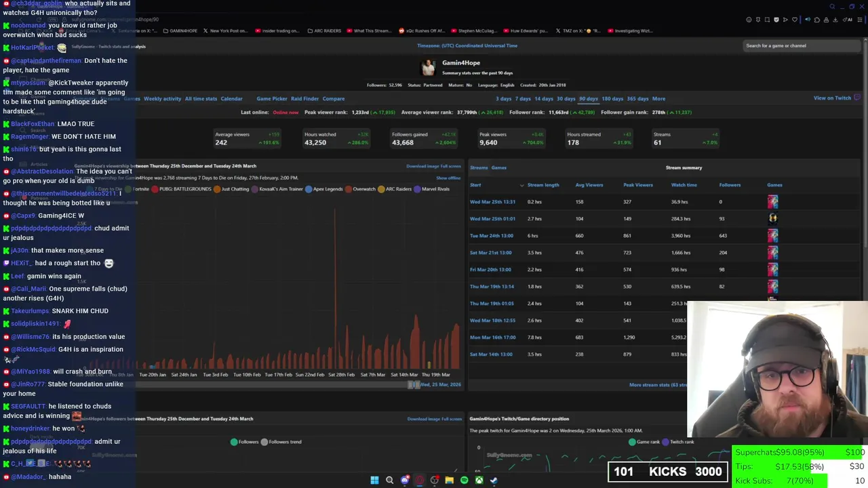The height and width of the screenshot is (488, 868).
Task: Toggle PUBG: BATTLEGROUNDS legend series
Action: [181, 189]
